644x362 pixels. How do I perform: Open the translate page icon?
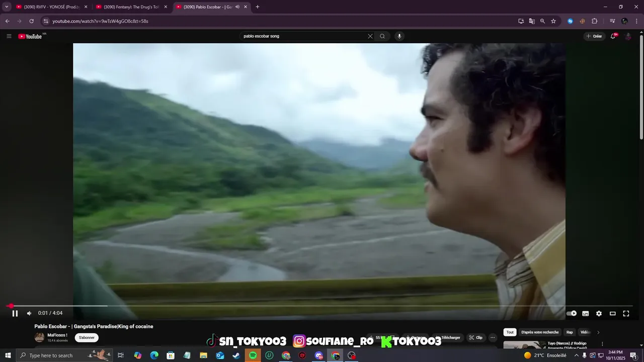(532, 21)
